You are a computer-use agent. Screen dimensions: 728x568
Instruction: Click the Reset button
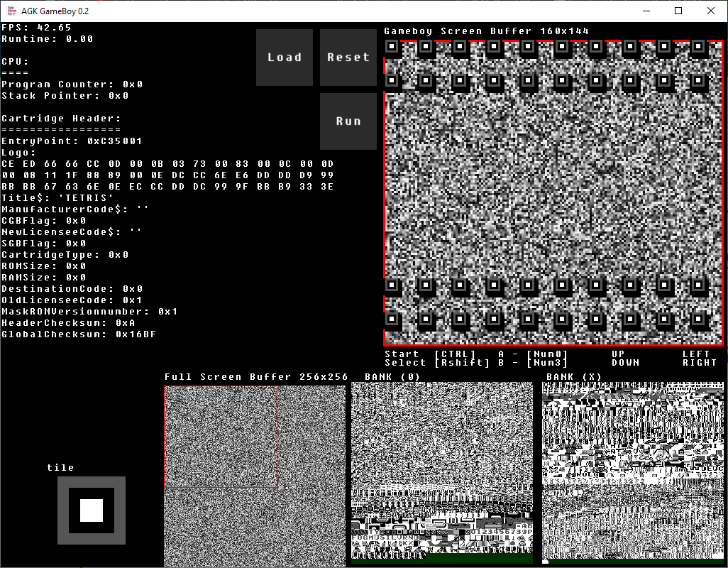(x=348, y=58)
